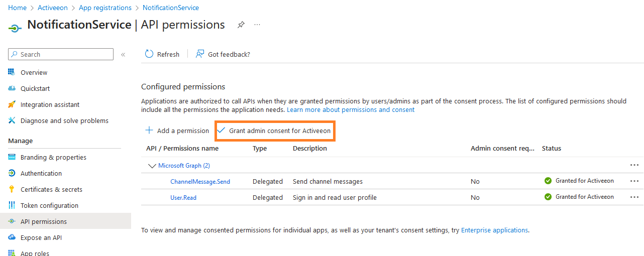The height and width of the screenshot is (256, 644).
Task: Open Quickstart in the sidebar
Action: coord(35,88)
